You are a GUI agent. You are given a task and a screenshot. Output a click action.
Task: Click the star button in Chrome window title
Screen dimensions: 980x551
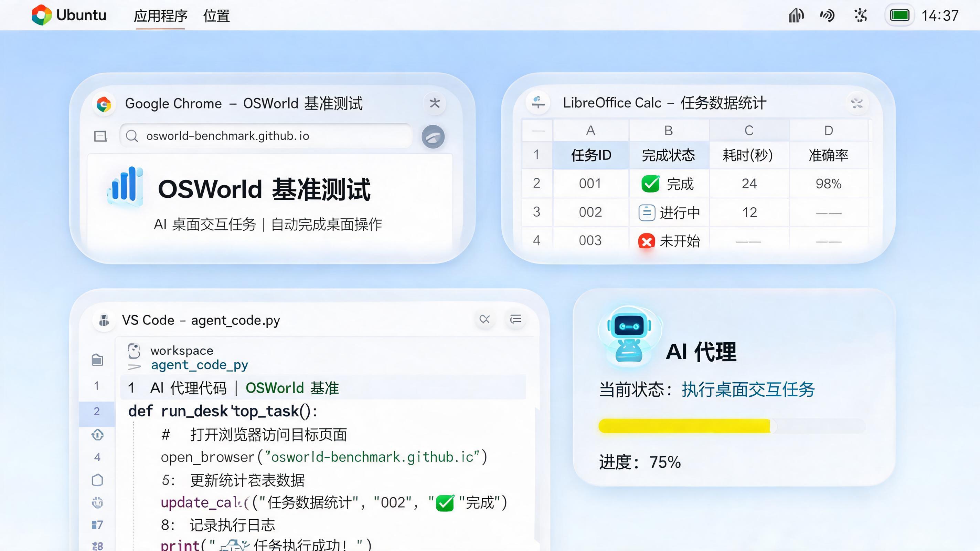pos(435,103)
